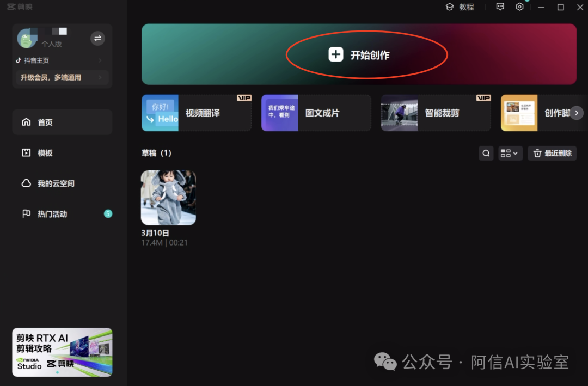The width and height of the screenshot is (588, 386).
Task: Switch account with the swap arrows icon
Action: click(x=97, y=38)
